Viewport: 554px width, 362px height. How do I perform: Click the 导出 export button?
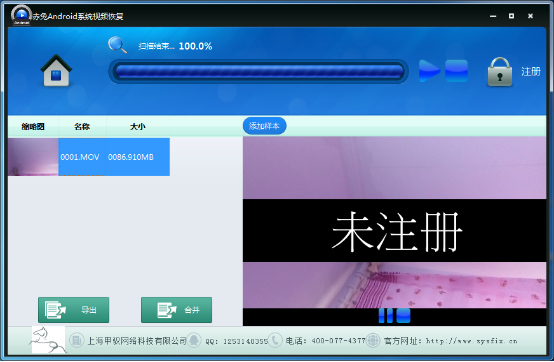73,310
